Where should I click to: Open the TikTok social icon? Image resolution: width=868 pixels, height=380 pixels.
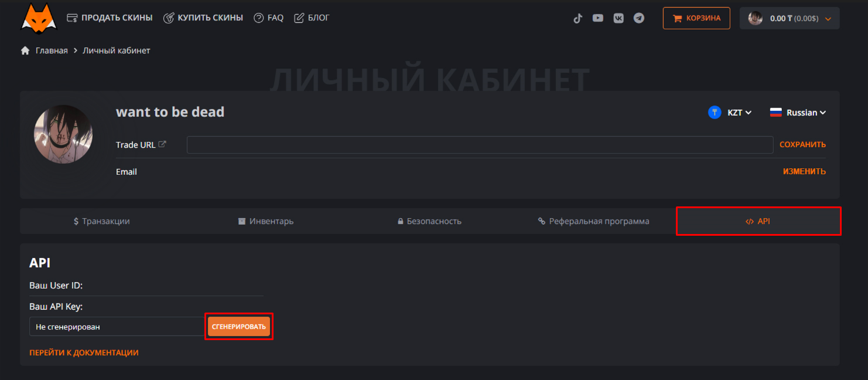577,18
